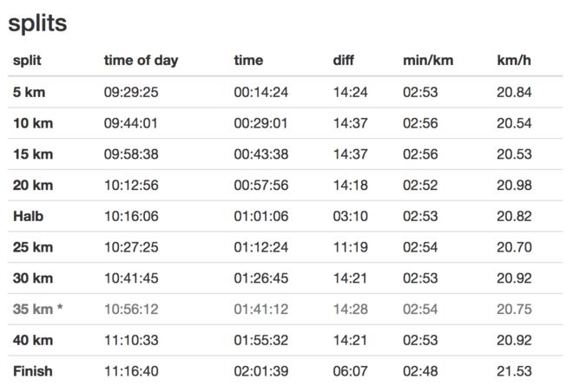Image resolution: width=573 pixels, height=392 pixels.
Task: Select the 25 km diff value 11:19
Action: (350, 247)
